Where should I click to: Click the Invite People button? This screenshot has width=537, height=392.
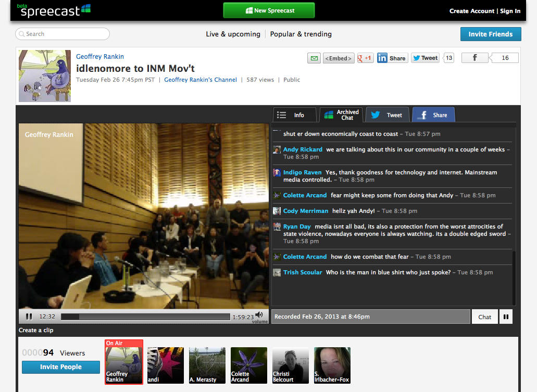[61, 367]
